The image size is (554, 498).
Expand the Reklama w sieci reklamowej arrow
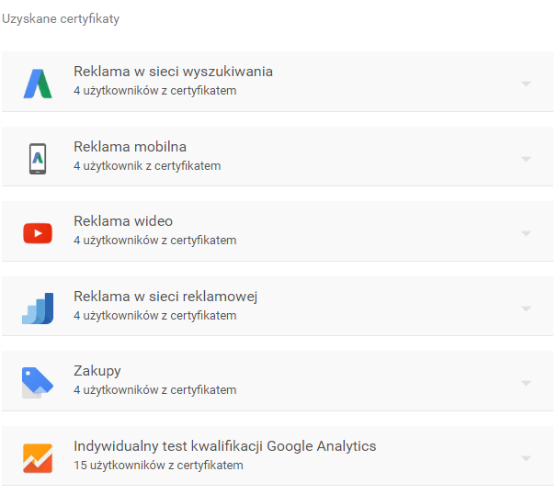point(526,308)
